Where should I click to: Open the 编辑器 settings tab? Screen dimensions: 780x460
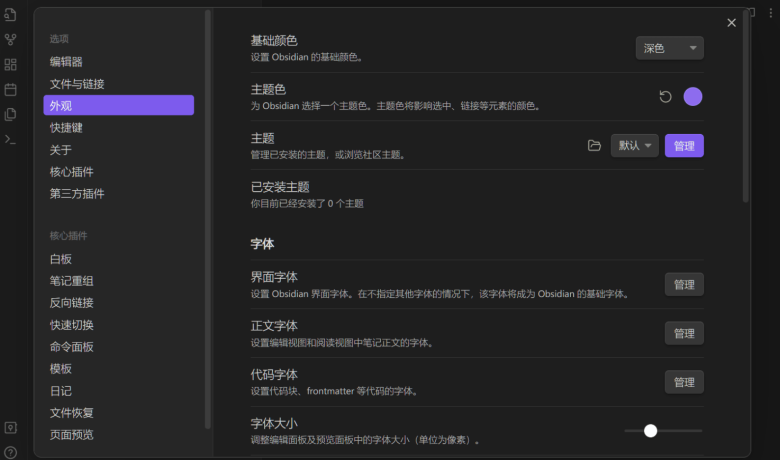[119, 62]
